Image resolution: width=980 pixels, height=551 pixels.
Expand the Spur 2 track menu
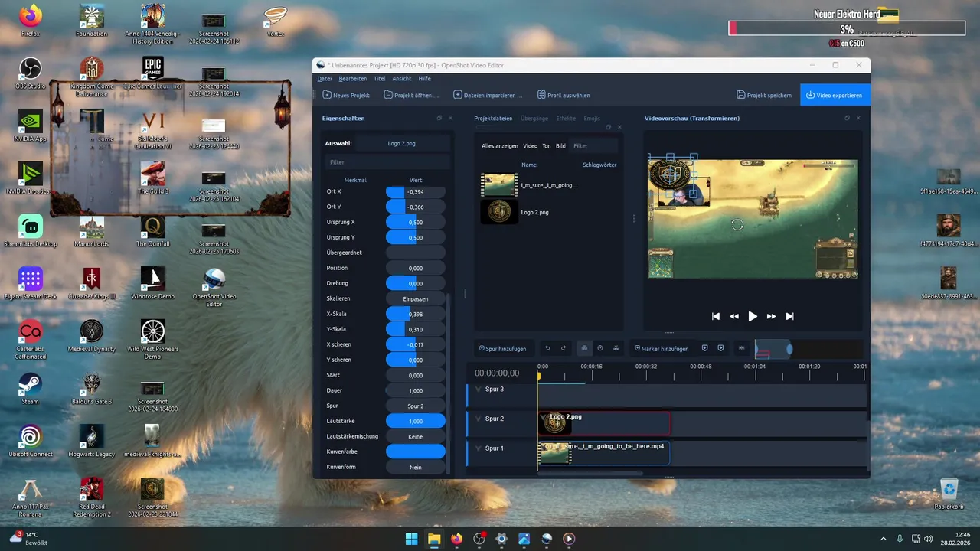(x=479, y=419)
